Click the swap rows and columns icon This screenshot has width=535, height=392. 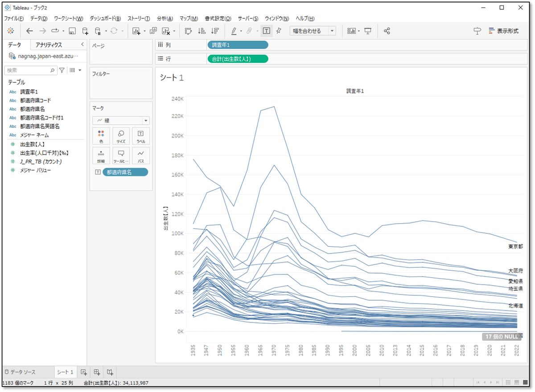[188, 31]
